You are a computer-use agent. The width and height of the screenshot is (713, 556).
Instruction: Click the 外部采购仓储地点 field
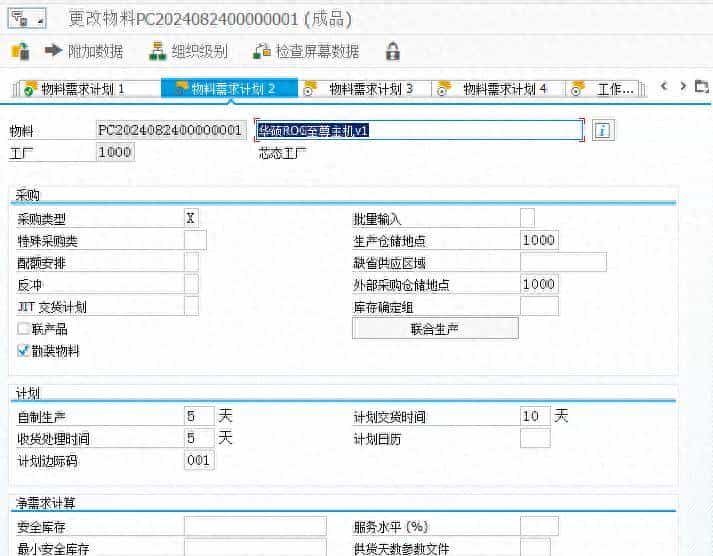pyautogui.click(x=539, y=284)
